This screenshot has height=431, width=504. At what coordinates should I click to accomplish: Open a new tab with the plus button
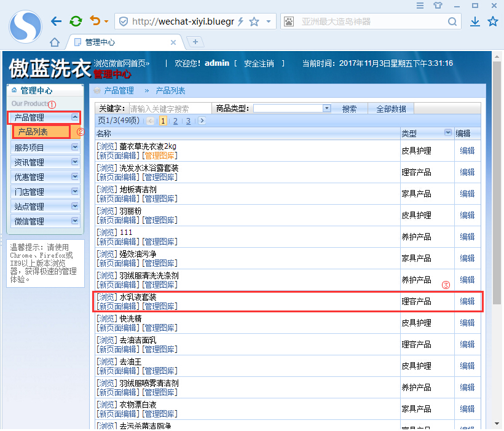[x=195, y=42]
